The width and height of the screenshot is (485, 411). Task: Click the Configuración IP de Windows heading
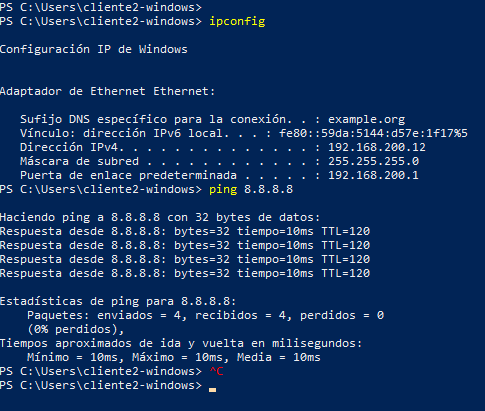tap(94, 49)
